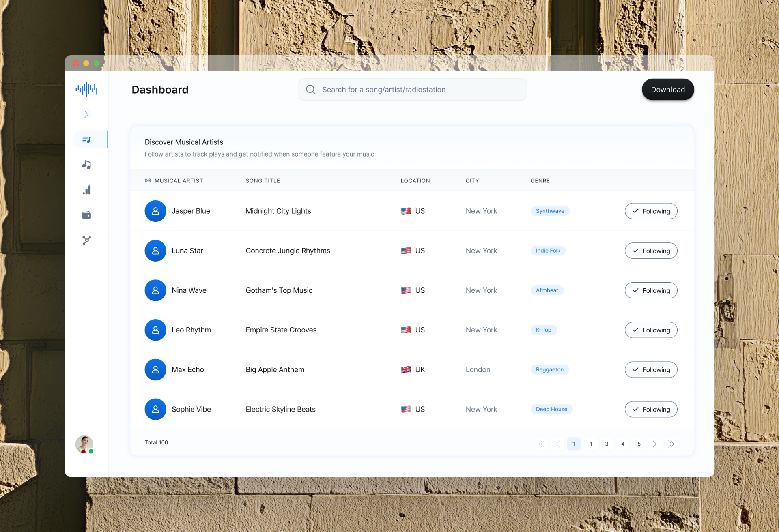Screen dimensions: 779x532
Task: Toggle Following for Luna Star
Action: tap(651, 251)
